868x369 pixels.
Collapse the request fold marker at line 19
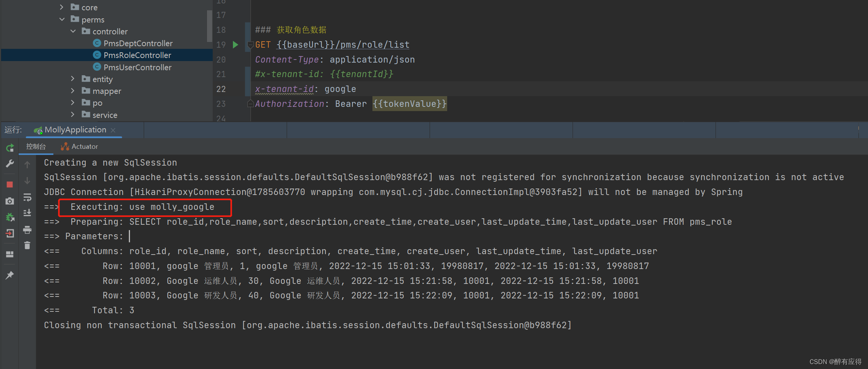point(250,45)
